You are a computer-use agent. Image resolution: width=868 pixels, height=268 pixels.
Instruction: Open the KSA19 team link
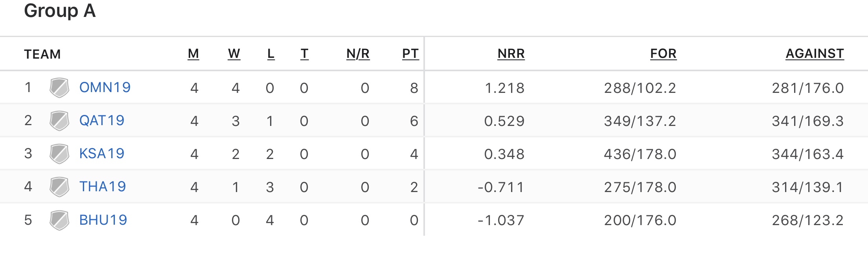pos(102,153)
